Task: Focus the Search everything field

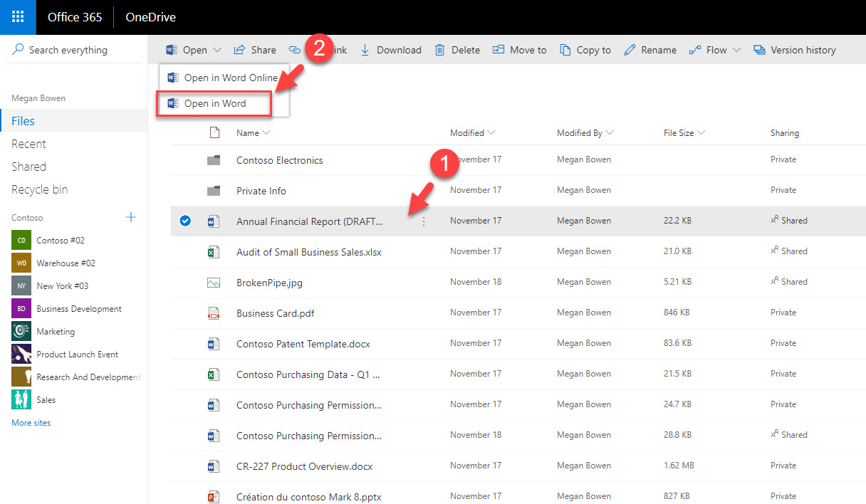Action: coord(74,50)
